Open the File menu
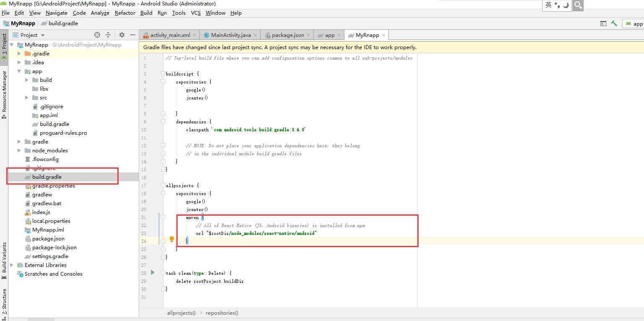 coord(5,13)
